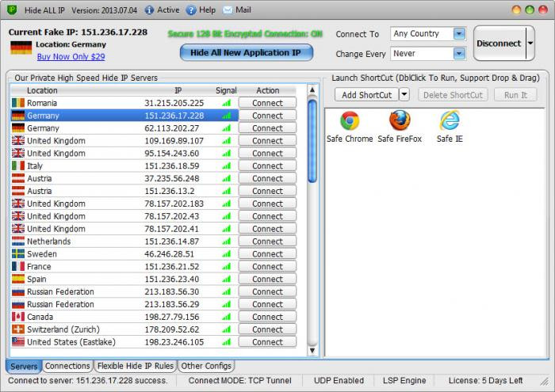The height and width of the screenshot is (392, 555).
Task: Click the Switzerland (Zurich) flag icon
Action: point(18,329)
